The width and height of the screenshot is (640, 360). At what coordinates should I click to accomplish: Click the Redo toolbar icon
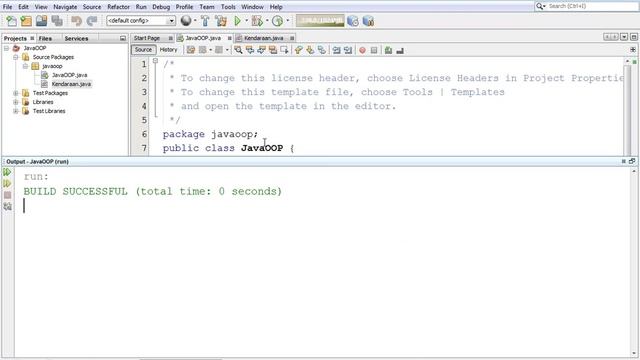point(92,21)
